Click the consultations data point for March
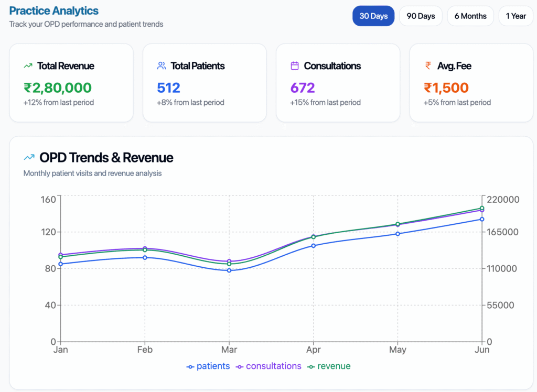This screenshot has width=537, height=392. click(x=229, y=261)
